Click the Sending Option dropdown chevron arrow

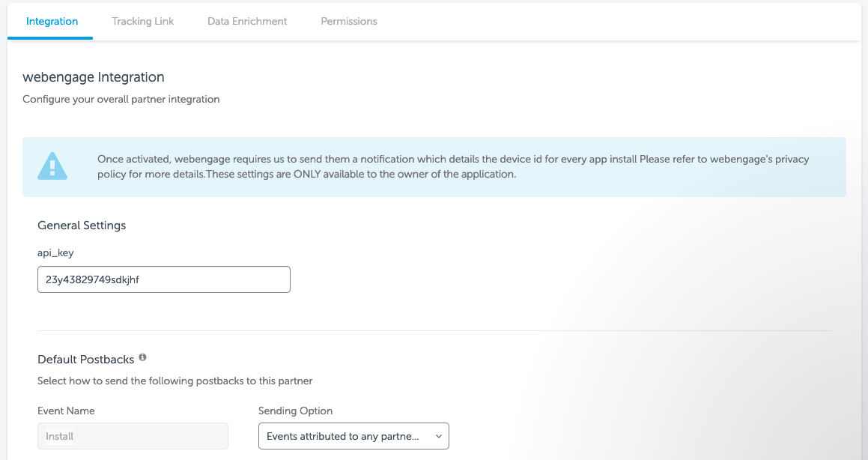coord(439,436)
